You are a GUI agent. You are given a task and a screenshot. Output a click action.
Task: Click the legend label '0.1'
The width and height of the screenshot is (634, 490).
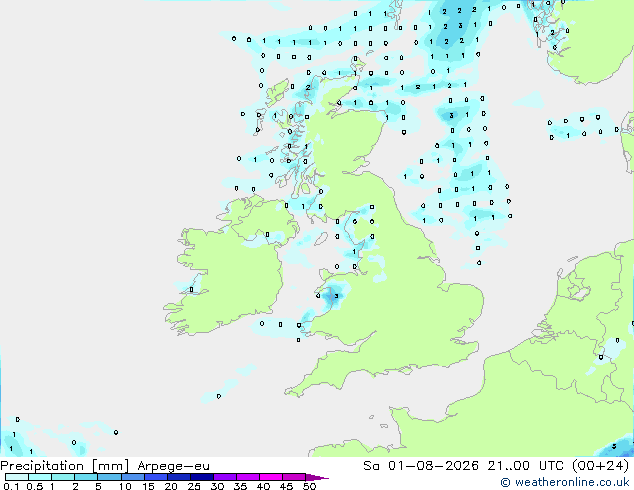pyautogui.click(x=11, y=486)
